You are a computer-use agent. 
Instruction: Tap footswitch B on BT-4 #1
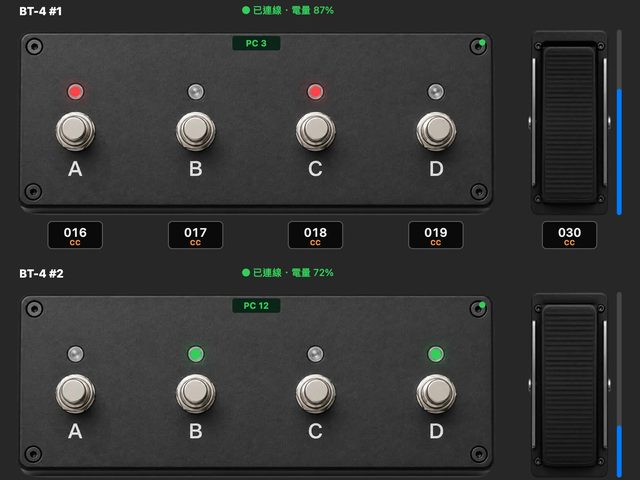tap(196, 131)
